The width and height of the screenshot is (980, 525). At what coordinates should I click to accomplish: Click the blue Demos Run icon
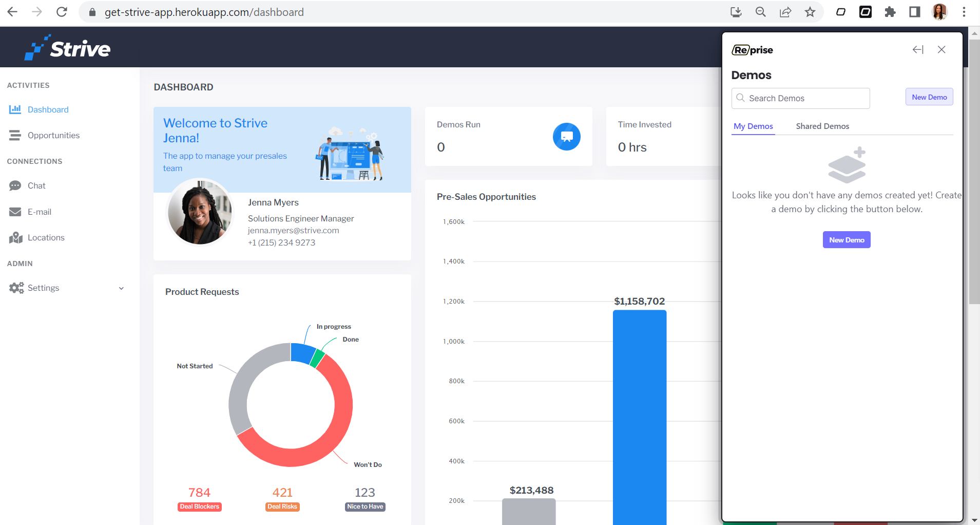coord(567,137)
